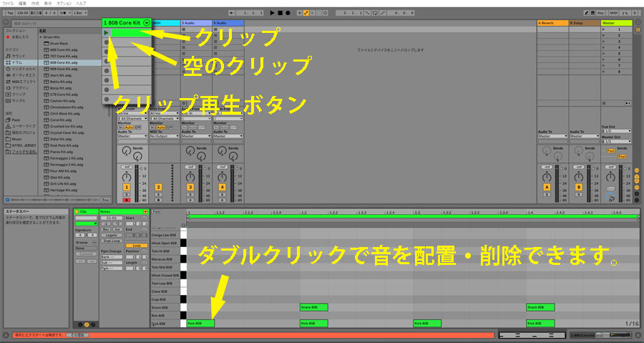Image resolution: width=644 pixels, height=343 pixels.
Task: Click the track 3 pan knob
Action: pos(190,178)
